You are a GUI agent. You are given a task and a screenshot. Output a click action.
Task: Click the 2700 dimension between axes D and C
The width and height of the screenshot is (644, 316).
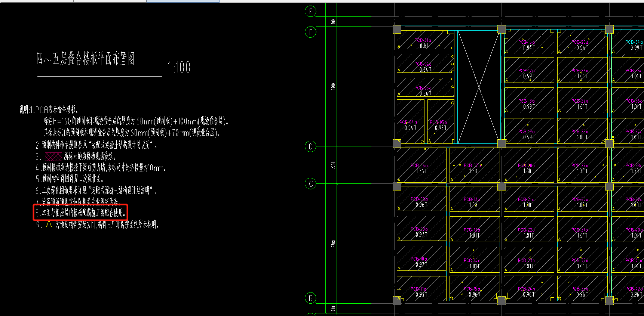333,165
